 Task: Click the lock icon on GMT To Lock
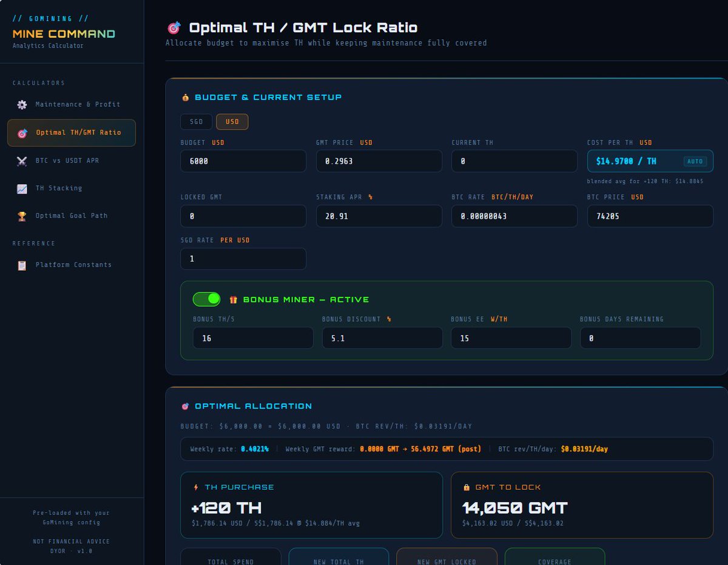pos(466,487)
